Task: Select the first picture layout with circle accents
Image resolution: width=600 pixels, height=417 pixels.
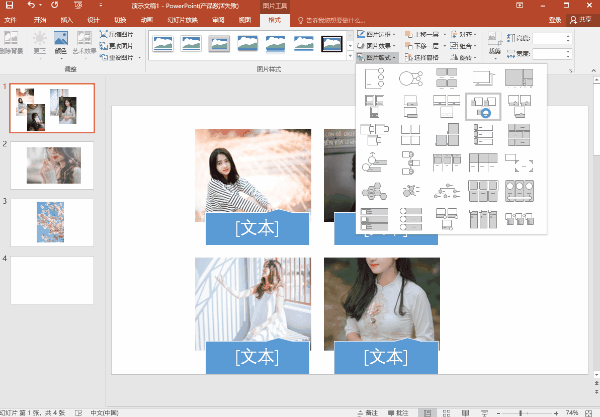Action: [374, 78]
